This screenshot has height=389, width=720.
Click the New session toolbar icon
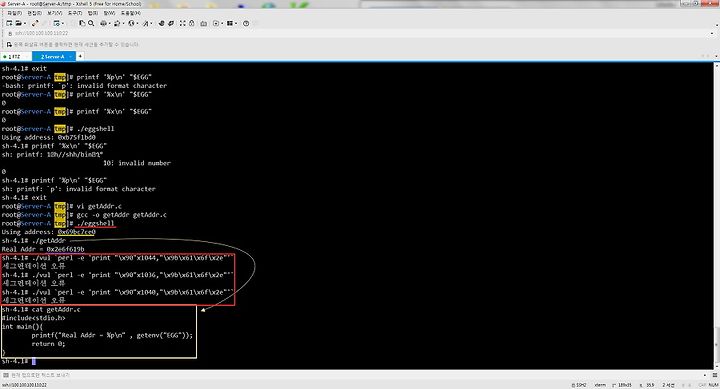coord(9,23)
